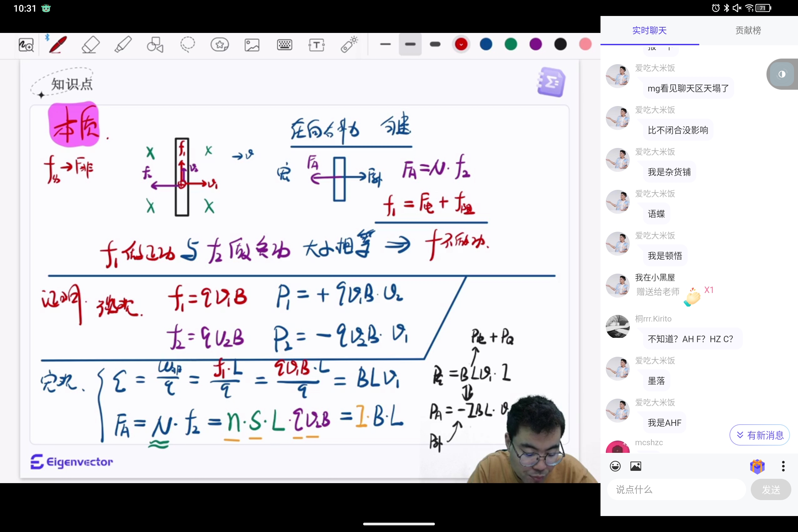Choose the medium stroke width
798x532 pixels.
pyautogui.click(x=410, y=44)
